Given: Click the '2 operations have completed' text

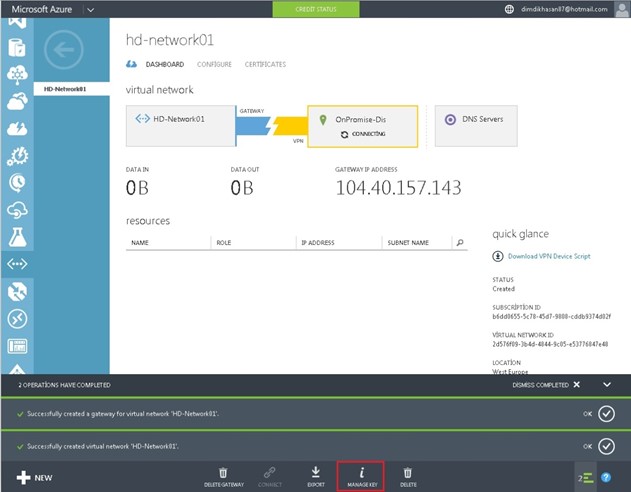Looking at the screenshot, I should pyautogui.click(x=64, y=385).
